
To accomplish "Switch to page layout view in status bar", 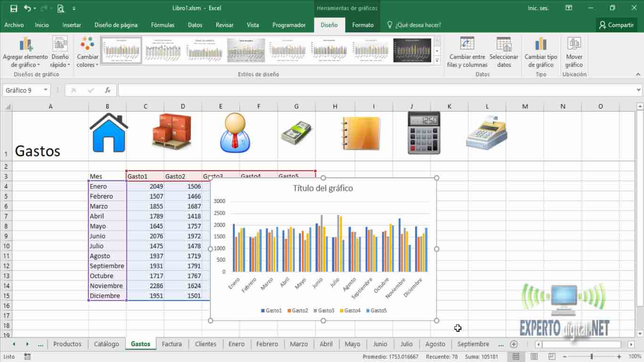I will (534, 357).
